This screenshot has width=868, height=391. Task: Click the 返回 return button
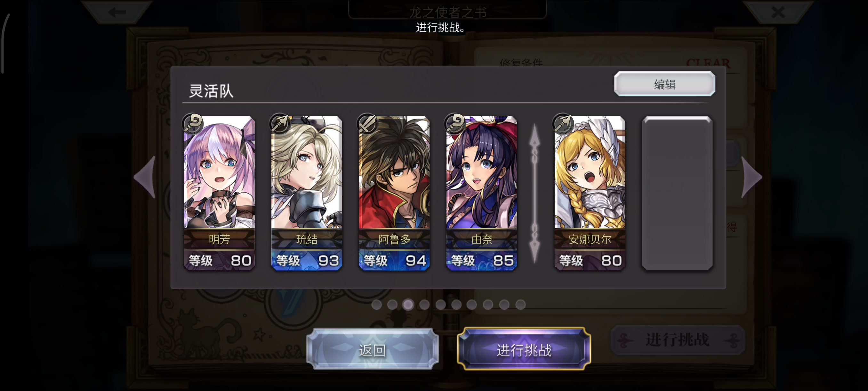[x=372, y=350]
